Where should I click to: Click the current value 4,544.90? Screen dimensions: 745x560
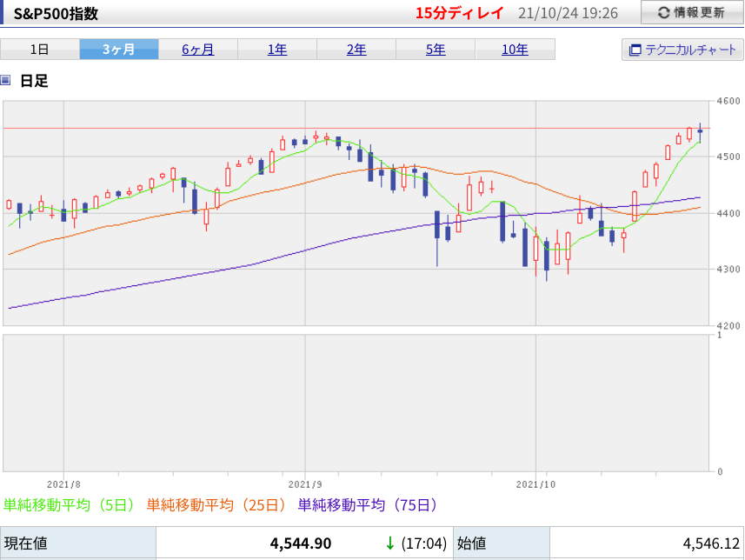pyautogui.click(x=301, y=543)
